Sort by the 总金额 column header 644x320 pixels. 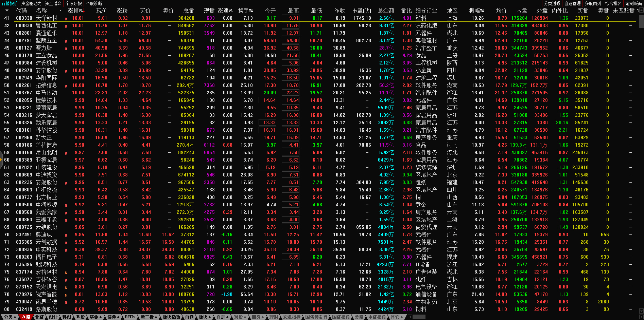point(386,11)
